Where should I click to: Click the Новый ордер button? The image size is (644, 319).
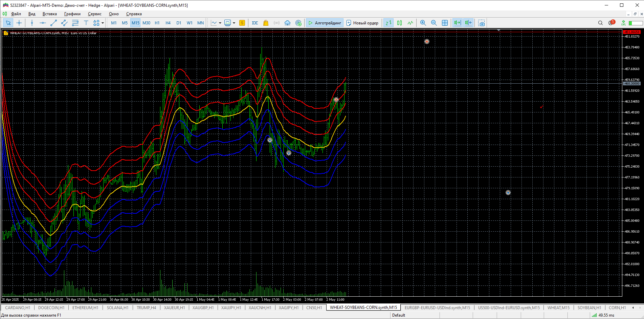[362, 23]
